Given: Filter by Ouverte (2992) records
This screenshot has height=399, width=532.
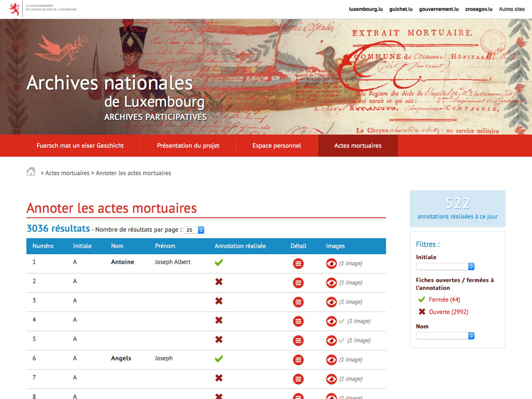Looking at the screenshot, I should click(448, 312).
